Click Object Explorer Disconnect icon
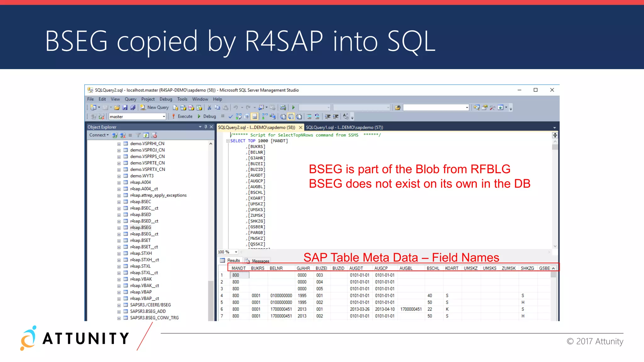Viewport: 644px width, 362px height. coord(123,135)
